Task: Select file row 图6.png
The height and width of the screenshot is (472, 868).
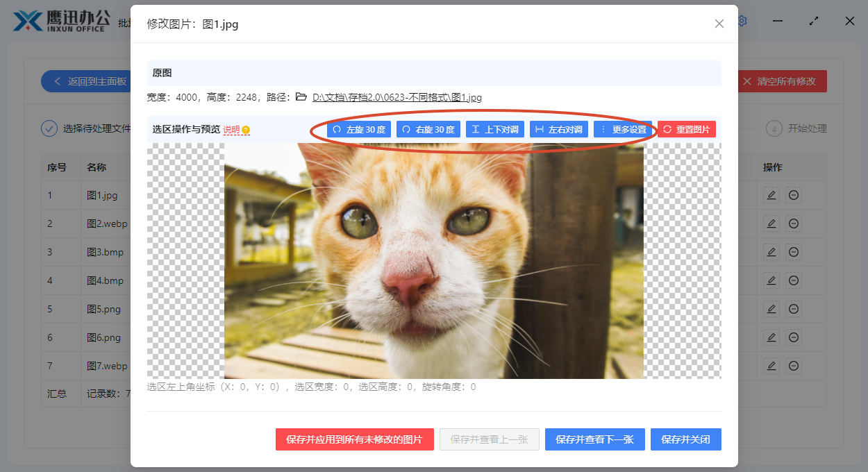Action: click(x=104, y=337)
